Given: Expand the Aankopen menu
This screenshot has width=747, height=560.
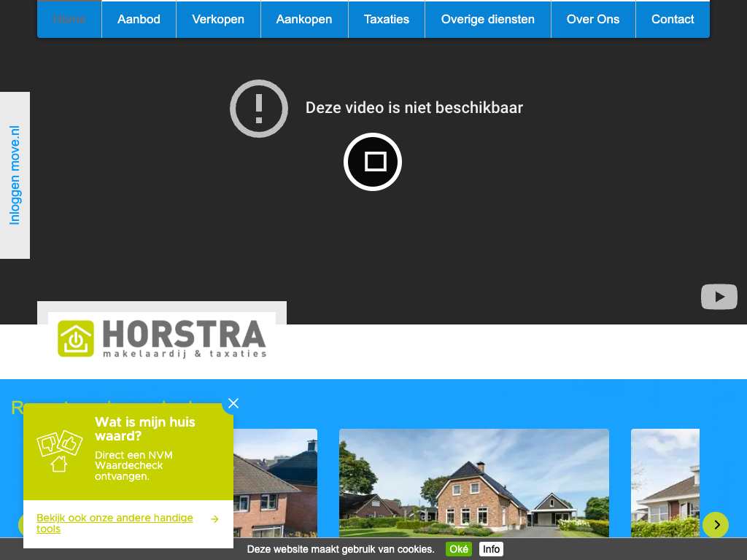Looking at the screenshot, I should pyautogui.click(x=304, y=20).
